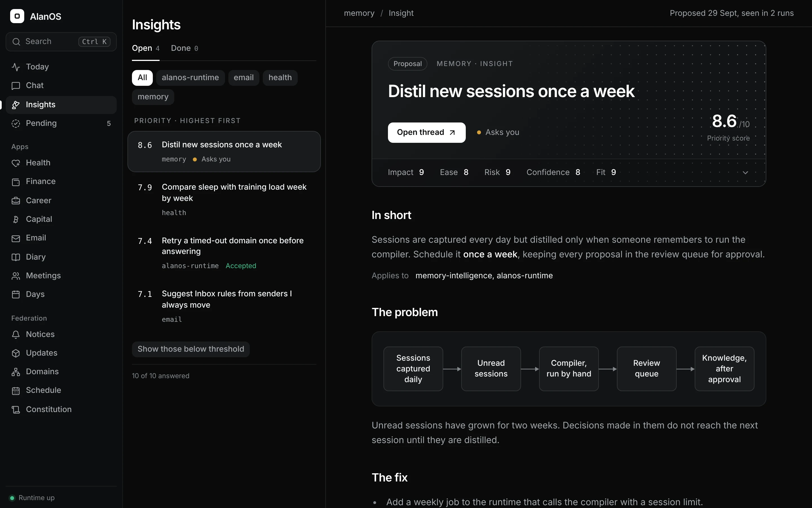This screenshot has width=812, height=508.
Task: Open the Today activity icon
Action: click(16, 67)
